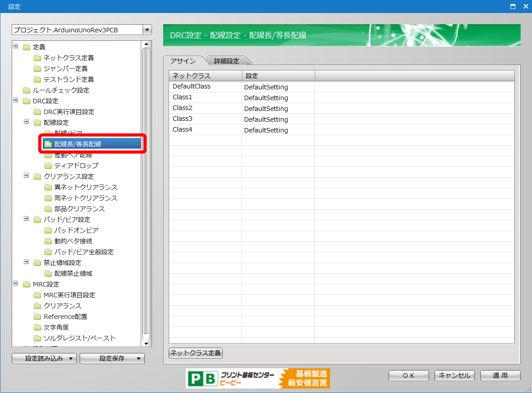Click the 適用 button
Screen dimensions: 532x393
500,375
